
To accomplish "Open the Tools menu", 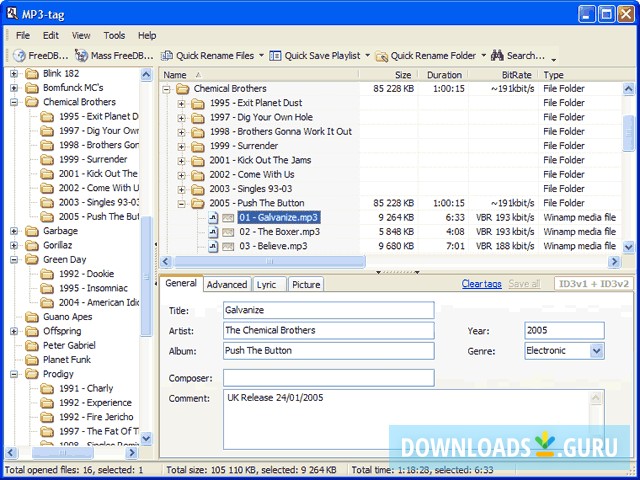I will tap(114, 35).
